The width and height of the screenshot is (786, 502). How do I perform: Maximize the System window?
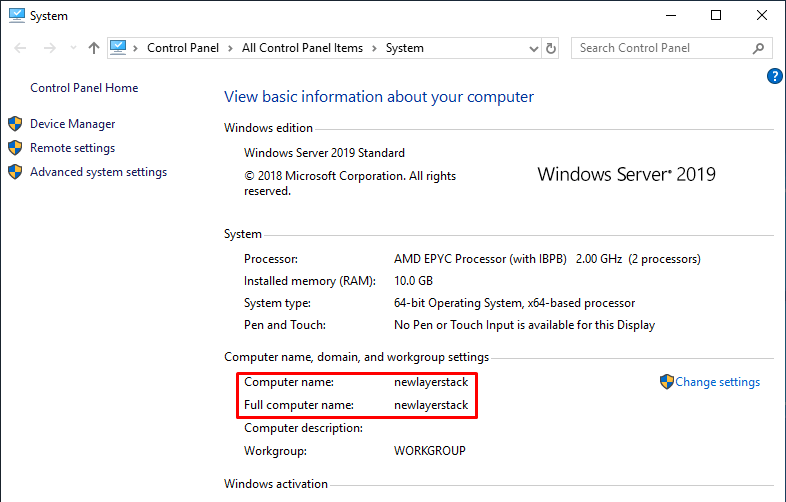coord(716,16)
